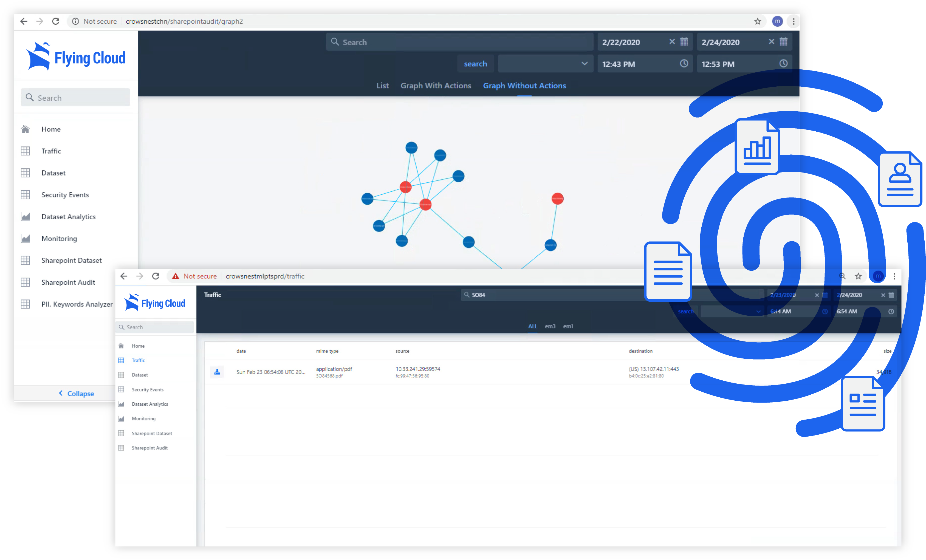Sort by the date column header
This screenshot has width=926, height=560.
click(241, 351)
